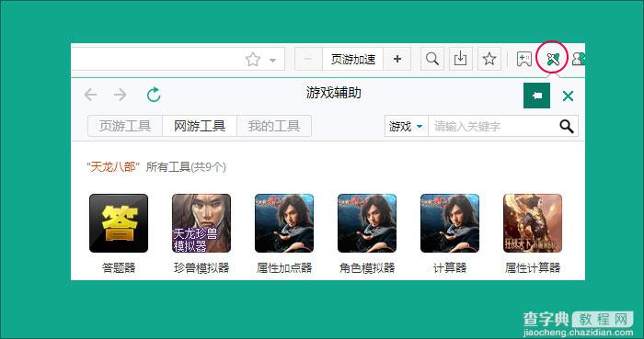The image size is (644, 339).
Task: Open the 属性加点器 tool icon
Action: [284, 223]
